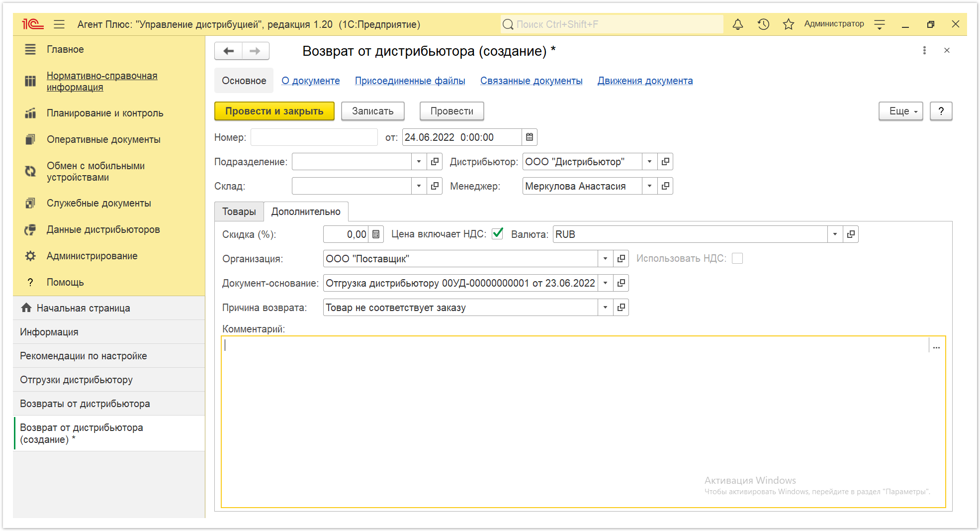Image resolution: width=980 pixels, height=531 pixels.
Task: Expand the Документ-основание dropdown
Action: point(605,283)
